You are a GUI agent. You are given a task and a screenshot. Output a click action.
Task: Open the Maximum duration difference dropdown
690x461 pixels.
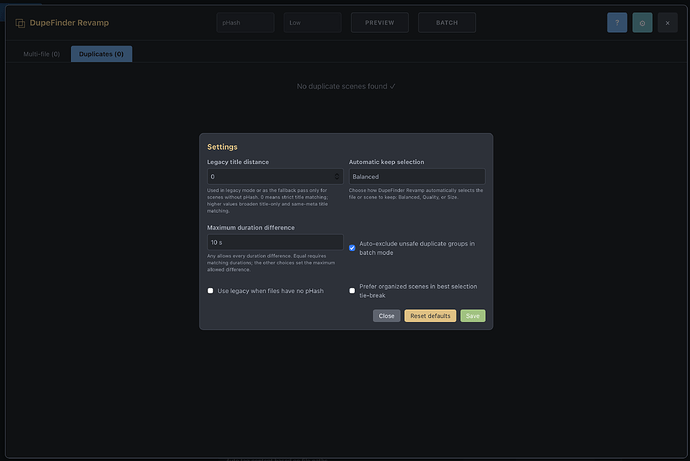(x=275, y=242)
